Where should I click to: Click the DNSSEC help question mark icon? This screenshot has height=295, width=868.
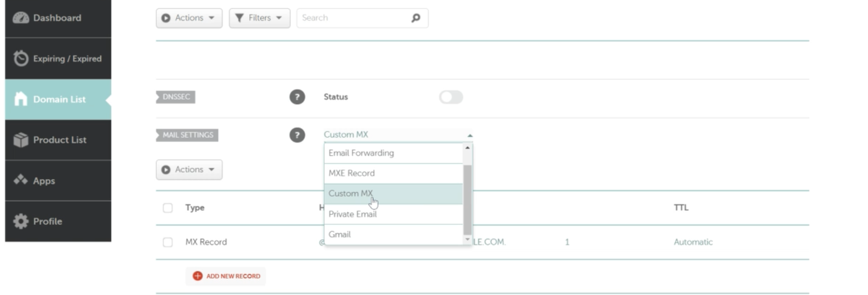pos(298,97)
